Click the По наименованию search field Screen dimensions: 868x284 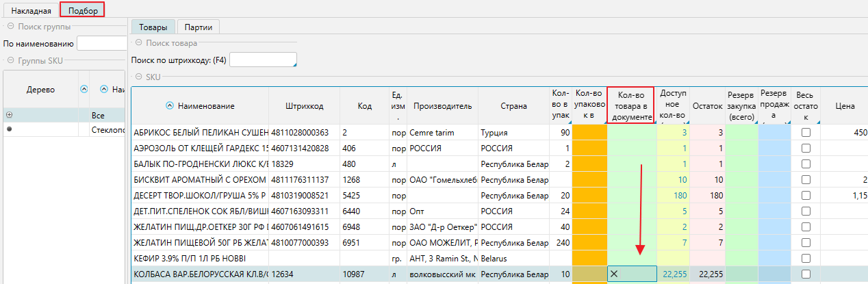[x=100, y=44]
